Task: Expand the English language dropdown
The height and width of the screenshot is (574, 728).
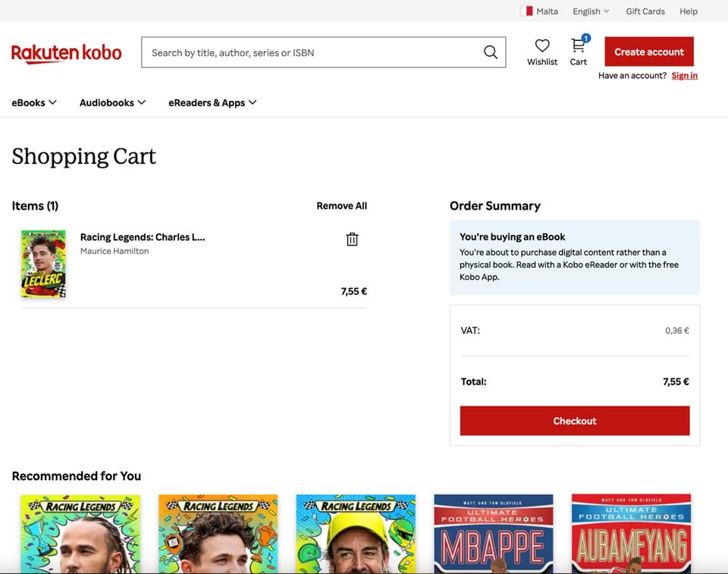Action: tap(591, 11)
